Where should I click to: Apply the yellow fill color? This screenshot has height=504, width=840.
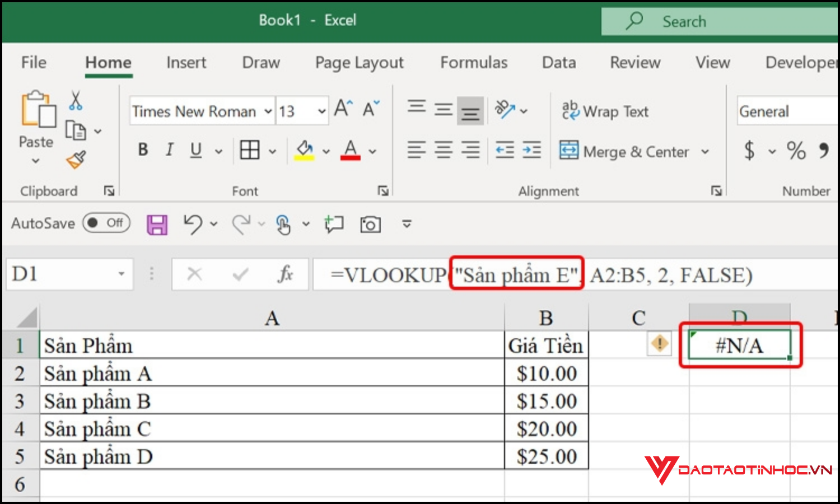coord(305,150)
